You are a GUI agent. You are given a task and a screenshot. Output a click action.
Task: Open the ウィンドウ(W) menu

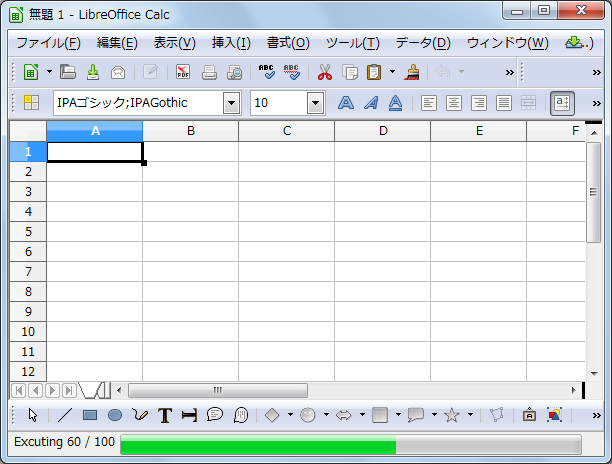(x=507, y=43)
